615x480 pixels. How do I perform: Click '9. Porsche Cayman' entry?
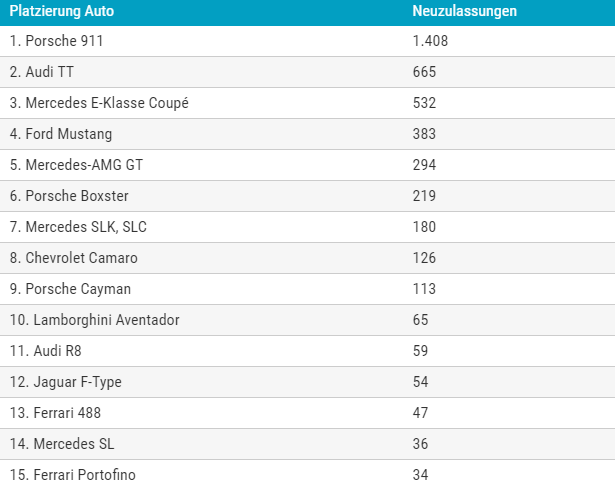coord(70,289)
